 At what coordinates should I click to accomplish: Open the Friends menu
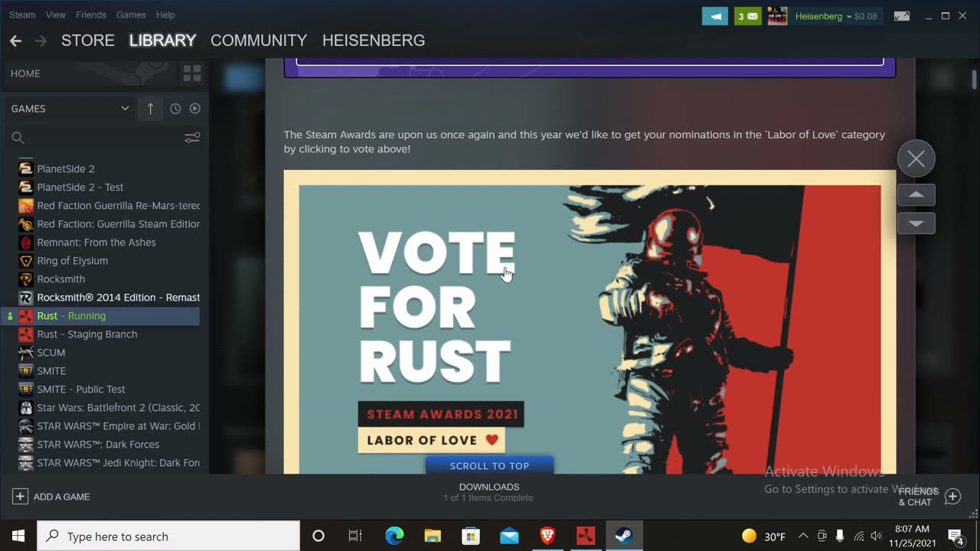91,15
